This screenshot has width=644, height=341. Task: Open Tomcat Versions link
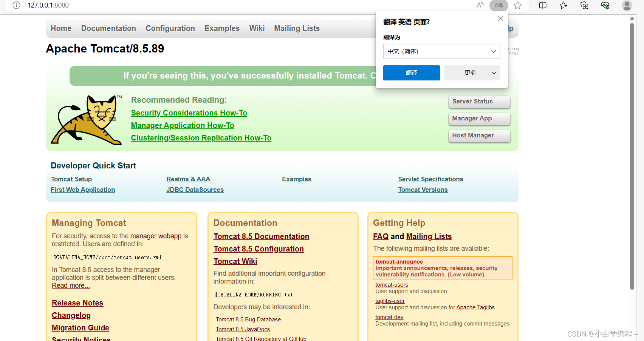pyautogui.click(x=423, y=190)
